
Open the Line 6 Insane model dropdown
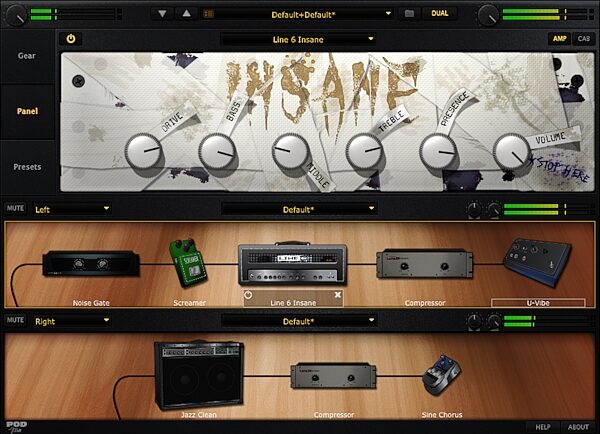[x=298, y=39]
